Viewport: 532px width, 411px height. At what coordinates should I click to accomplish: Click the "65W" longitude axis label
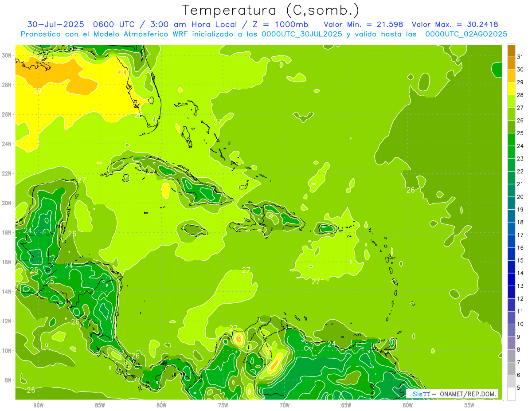click(346, 405)
